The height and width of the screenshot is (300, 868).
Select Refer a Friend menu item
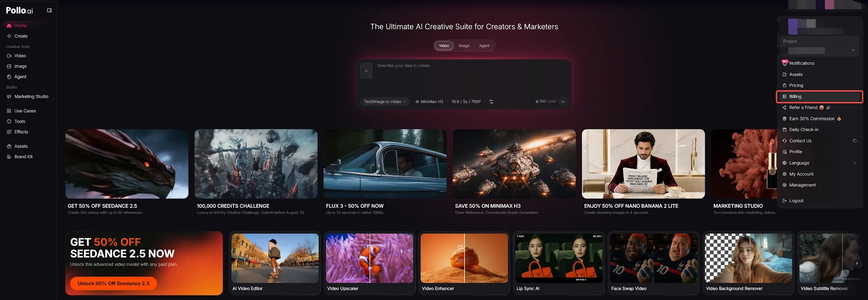(819, 107)
